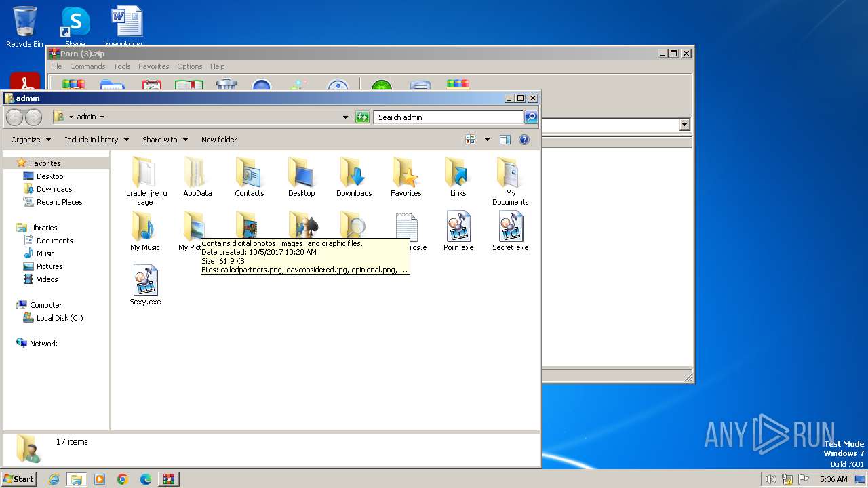Select the Desktop folder in file list
This screenshot has height=488, width=868.
pos(301,176)
